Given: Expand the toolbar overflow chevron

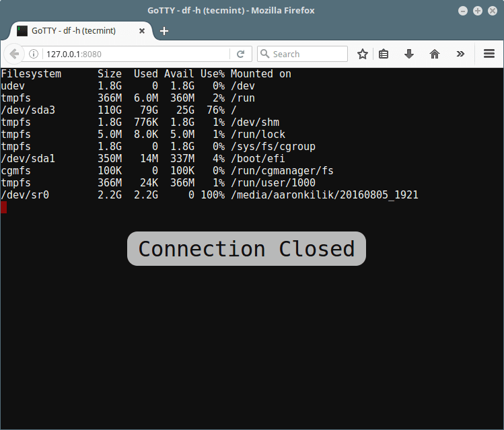Looking at the screenshot, I should click(460, 54).
